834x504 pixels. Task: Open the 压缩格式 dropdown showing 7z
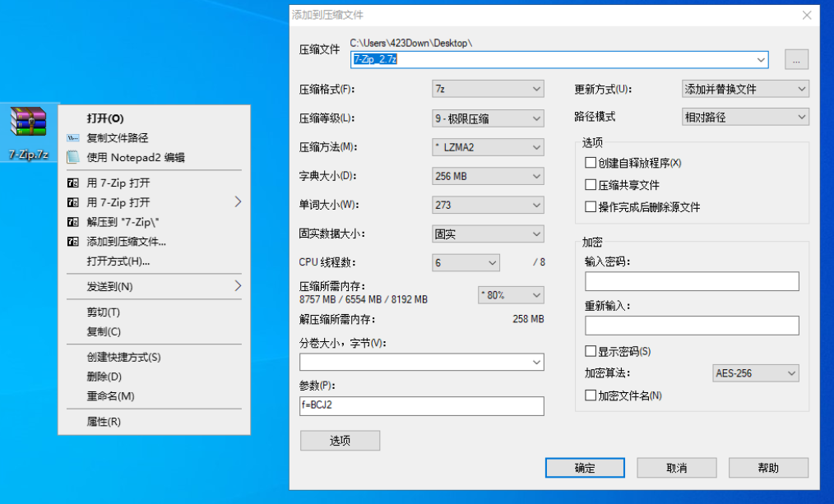coord(488,89)
